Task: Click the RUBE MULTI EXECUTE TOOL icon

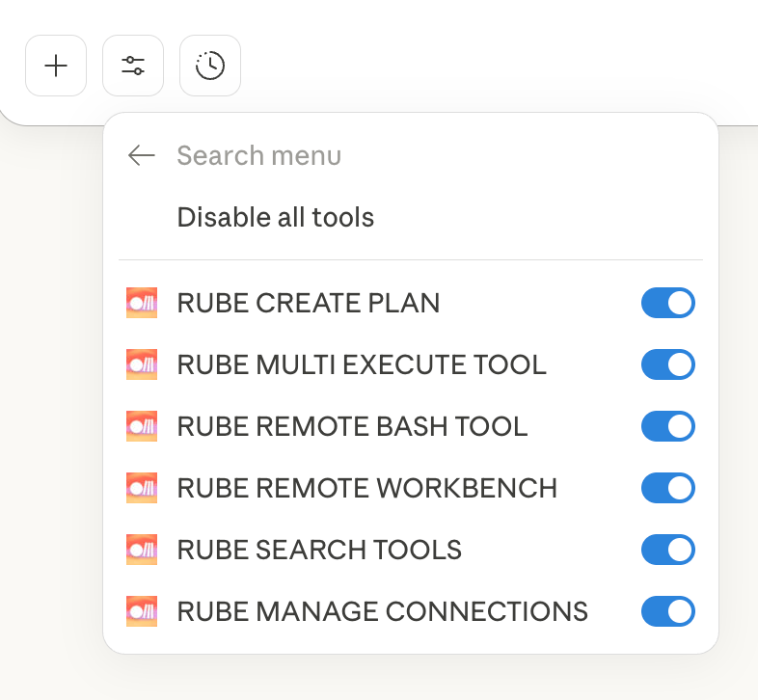Action: 142,364
